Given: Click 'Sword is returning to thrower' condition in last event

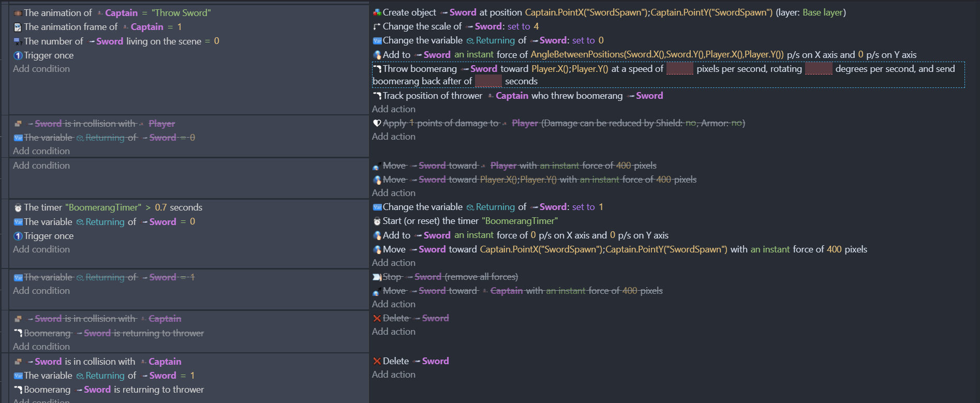Looking at the screenshot, I should click(x=114, y=390).
